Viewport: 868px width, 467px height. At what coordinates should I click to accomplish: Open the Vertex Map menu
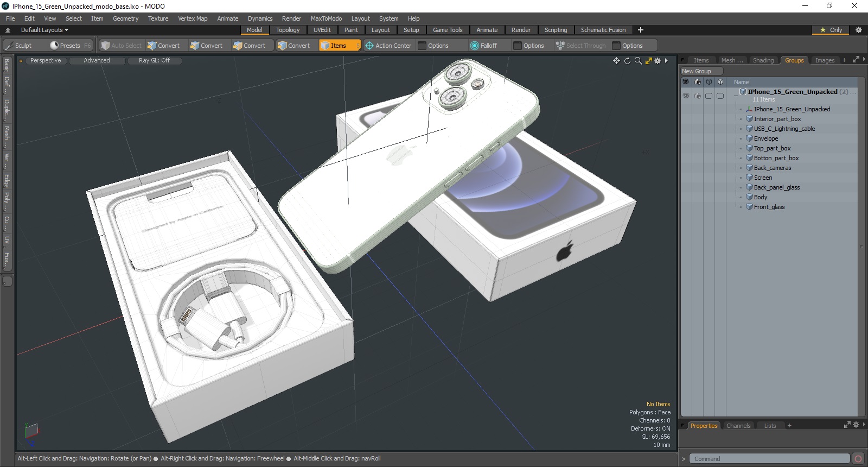[193, 18]
